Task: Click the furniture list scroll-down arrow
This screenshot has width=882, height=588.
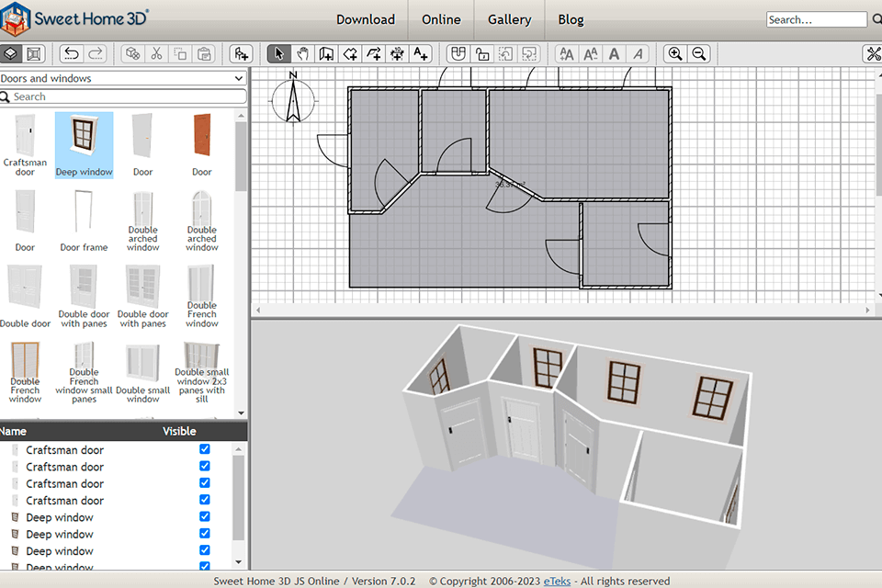Action: [240, 561]
